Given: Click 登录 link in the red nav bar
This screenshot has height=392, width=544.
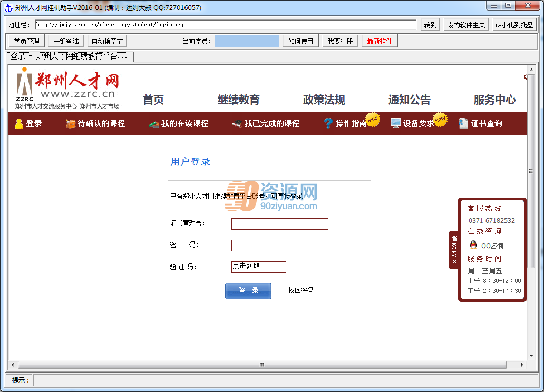Looking at the screenshot, I should coord(34,123).
